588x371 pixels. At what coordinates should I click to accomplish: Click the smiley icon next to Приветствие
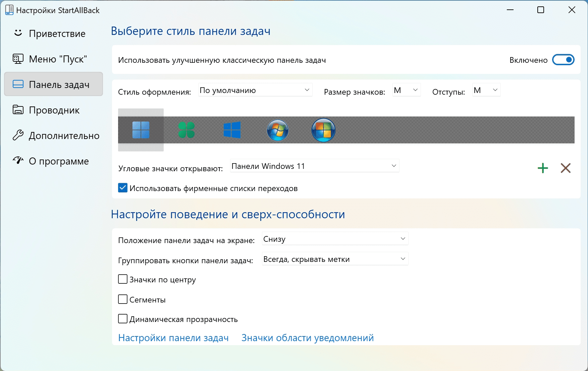pos(18,33)
